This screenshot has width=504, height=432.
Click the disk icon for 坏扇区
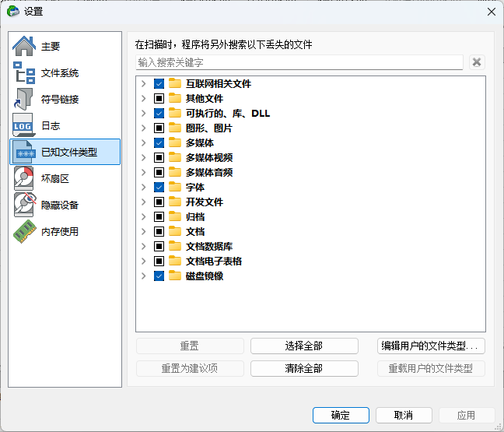24,178
